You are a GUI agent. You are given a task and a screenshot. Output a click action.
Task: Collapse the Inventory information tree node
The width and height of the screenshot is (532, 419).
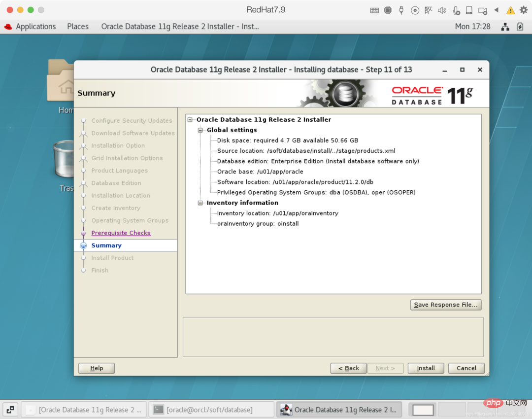pyautogui.click(x=200, y=203)
